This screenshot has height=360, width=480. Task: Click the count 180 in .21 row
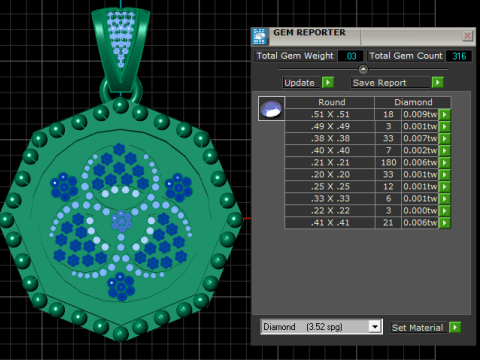click(388, 162)
